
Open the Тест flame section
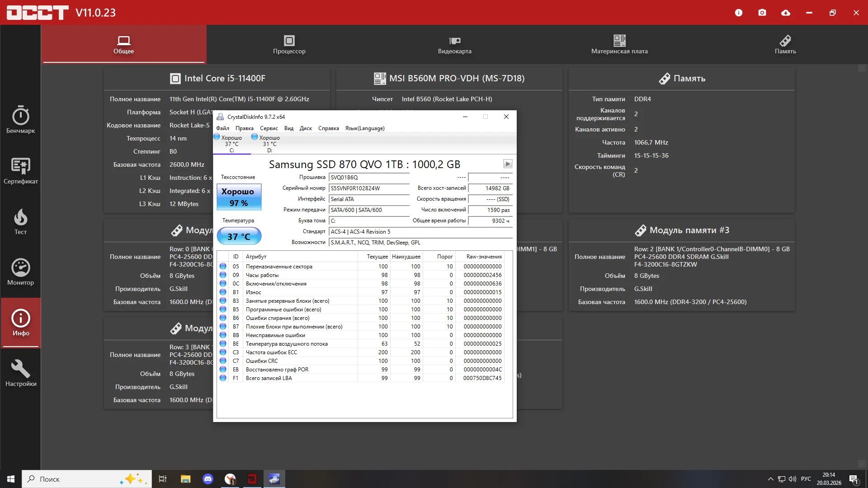tap(20, 221)
